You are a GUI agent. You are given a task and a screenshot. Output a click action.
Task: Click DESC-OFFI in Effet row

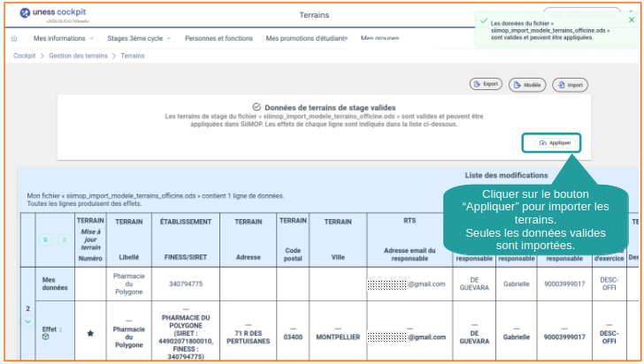click(x=609, y=337)
